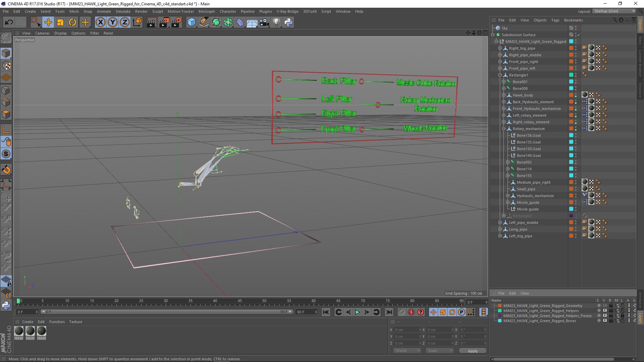The image size is (644, 362).
Task: Collapse the Rotary_mechanism tree node
Action: click(x=504, y=129)
